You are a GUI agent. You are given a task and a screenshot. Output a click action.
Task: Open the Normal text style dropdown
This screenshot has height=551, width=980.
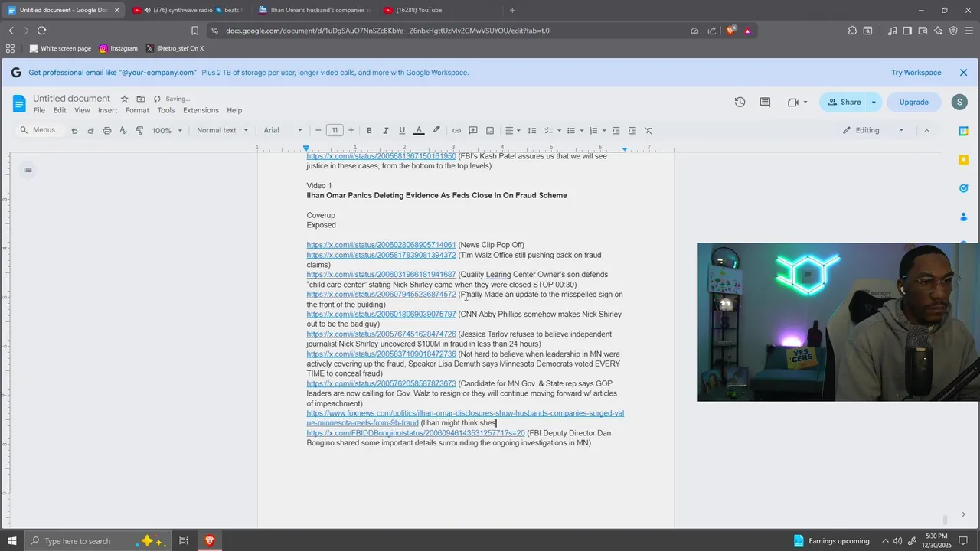coord(222,131)
